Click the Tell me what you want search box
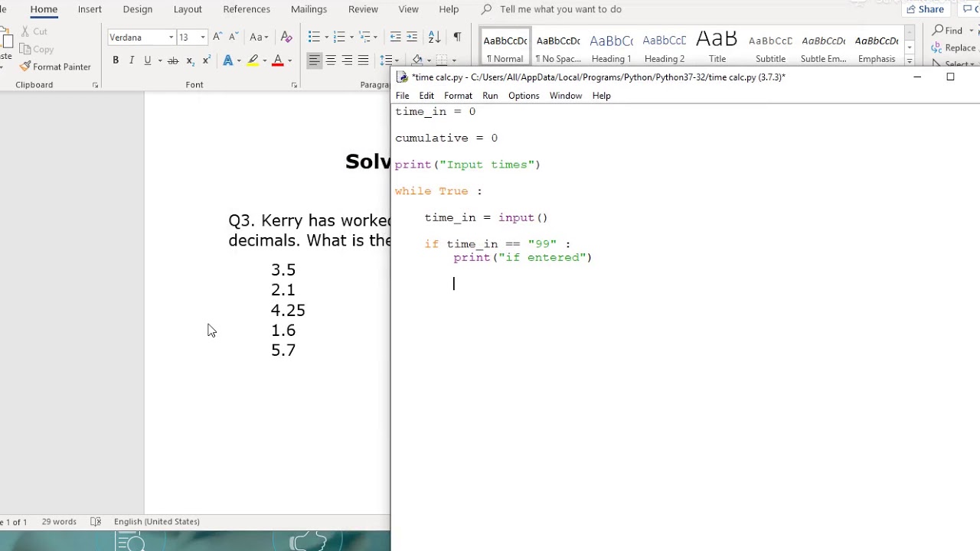Viewport: 980px width, 551px height. click(560, 9)
